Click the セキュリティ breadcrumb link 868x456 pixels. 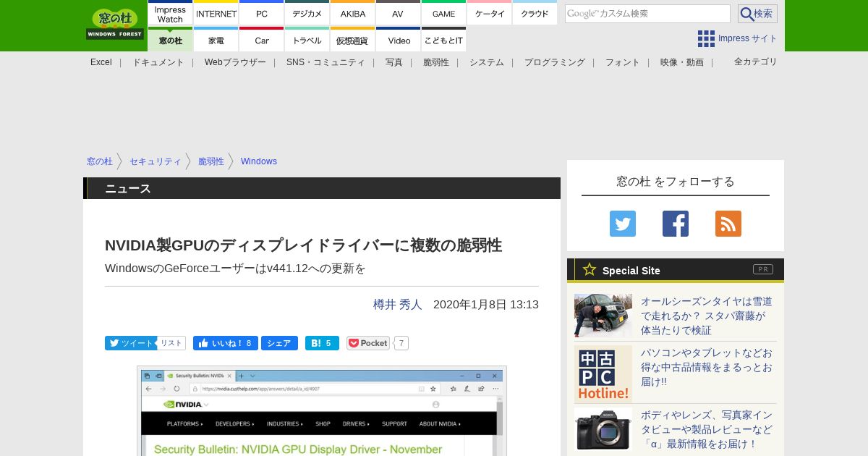(x=156, y=161)
